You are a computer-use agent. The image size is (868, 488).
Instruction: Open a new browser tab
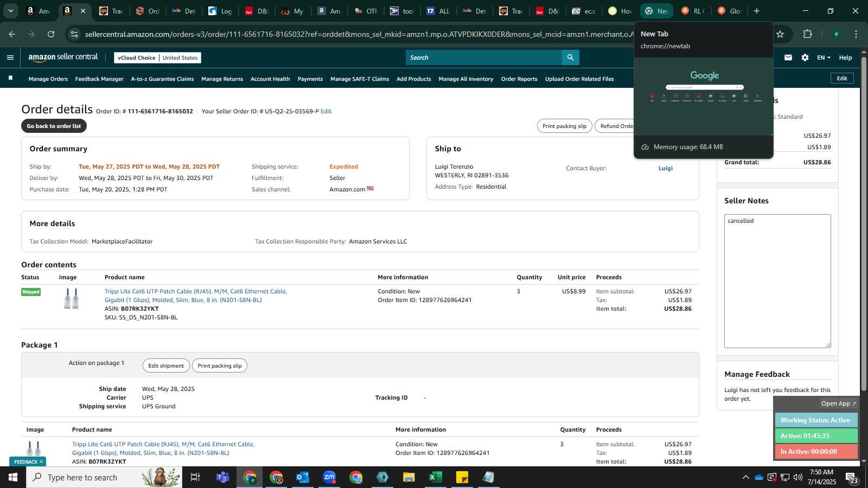pos(757,11)
